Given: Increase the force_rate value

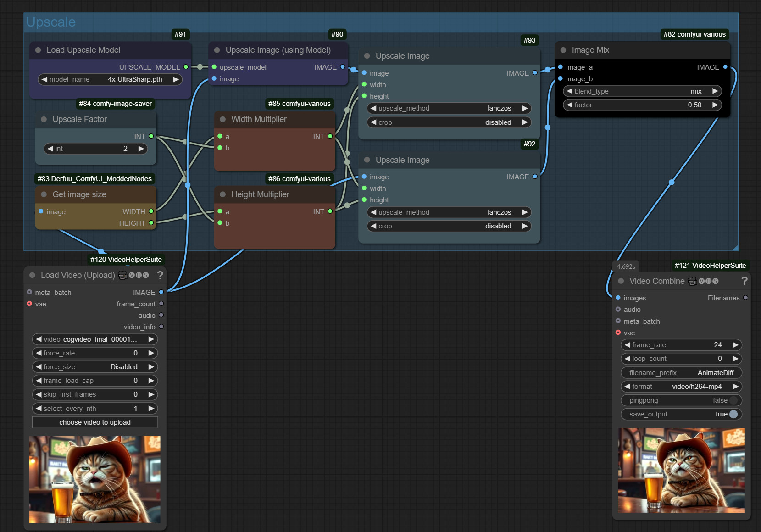Looking at the screenshot, I should (x=151, y=353).
